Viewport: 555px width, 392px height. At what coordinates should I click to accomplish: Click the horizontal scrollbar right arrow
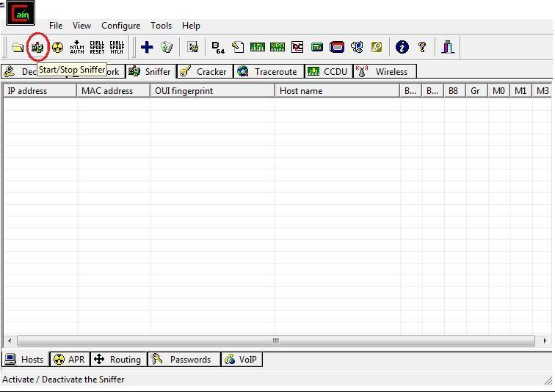point(545,341)
